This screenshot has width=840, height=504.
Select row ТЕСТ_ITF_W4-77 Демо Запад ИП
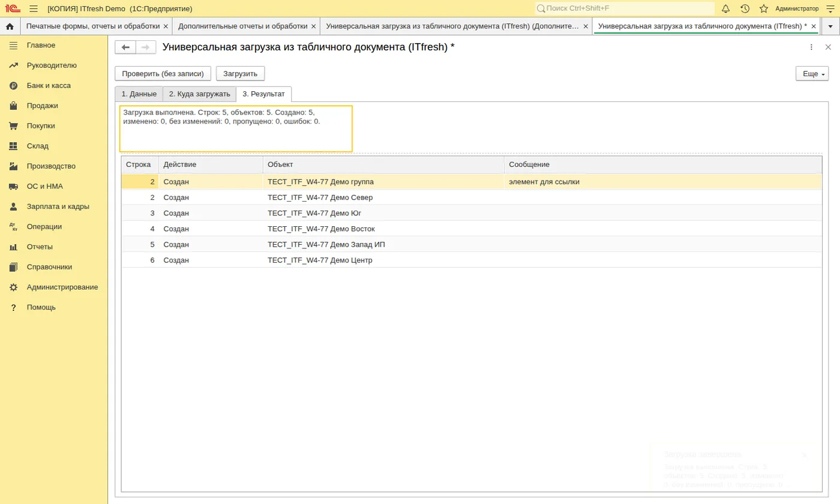[x=472, y=244]
